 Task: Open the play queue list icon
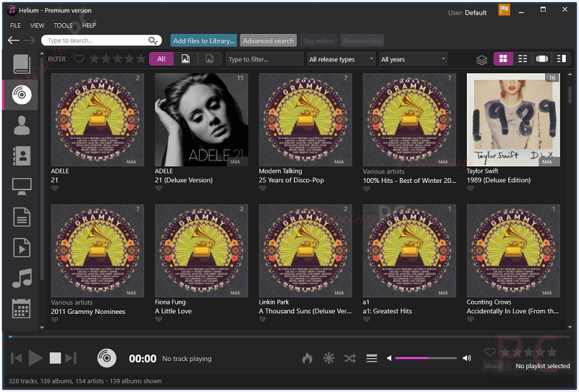[x=371, y=358]
